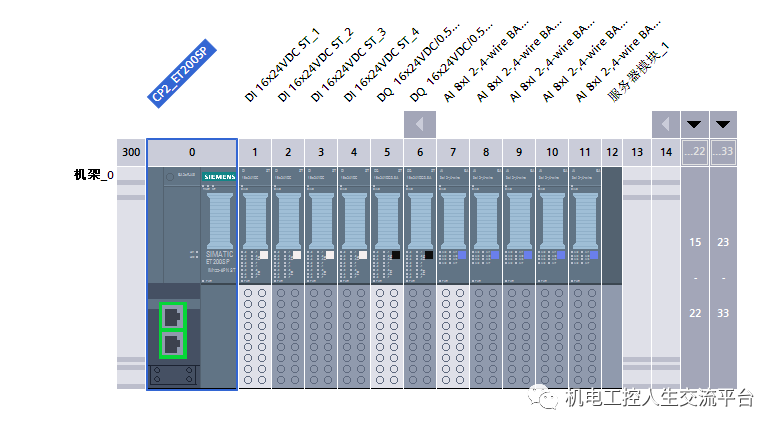The image size is (779, 431).
Task: Click the 机架_0 rack label
Action: point(94,175)
